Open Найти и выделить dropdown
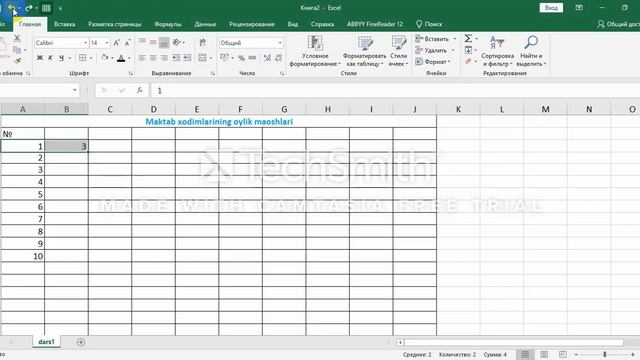This screenshot has width=640, height=360. [531, 51]
